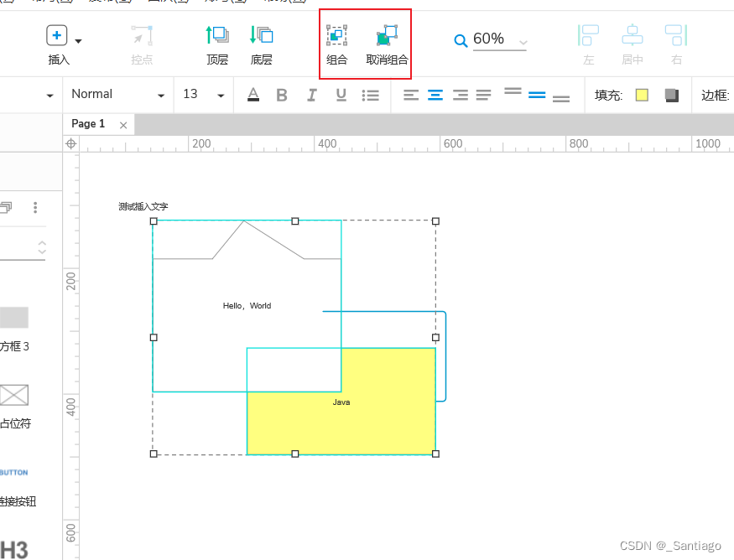Viewport: 734px width, 560px height.
Task: Click the ruler origin crosshair icon
Action: click(71, 143)
